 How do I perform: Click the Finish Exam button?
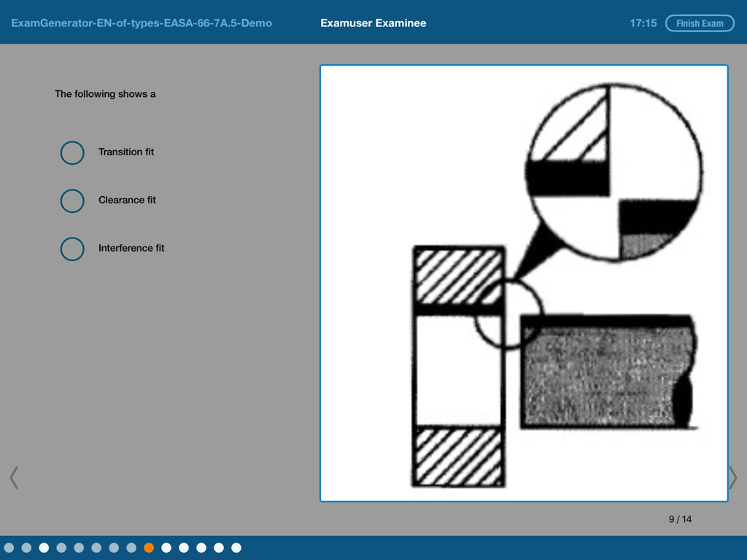coord(700,23)
